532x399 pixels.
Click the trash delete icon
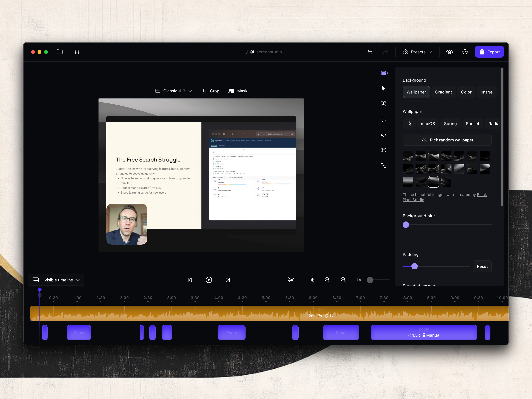(x=77, y=52)
